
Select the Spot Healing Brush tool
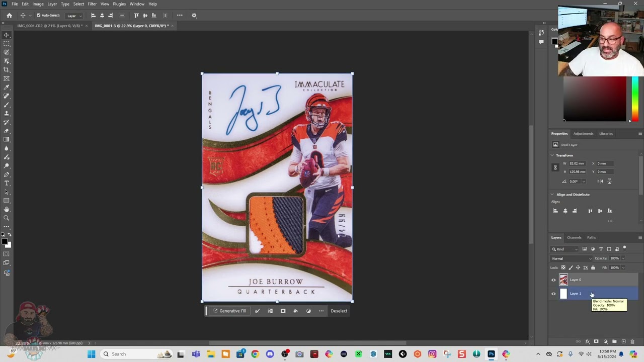[x=7, y=96]
